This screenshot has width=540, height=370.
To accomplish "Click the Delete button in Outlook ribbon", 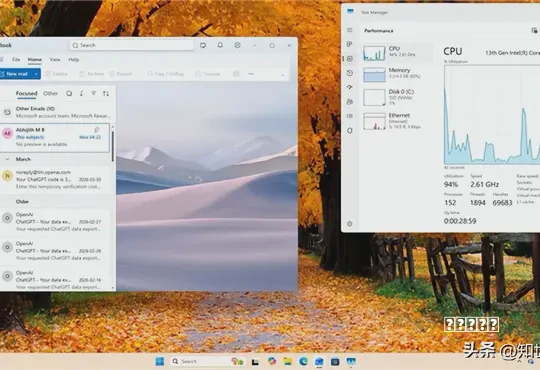I will coord(56,74).
